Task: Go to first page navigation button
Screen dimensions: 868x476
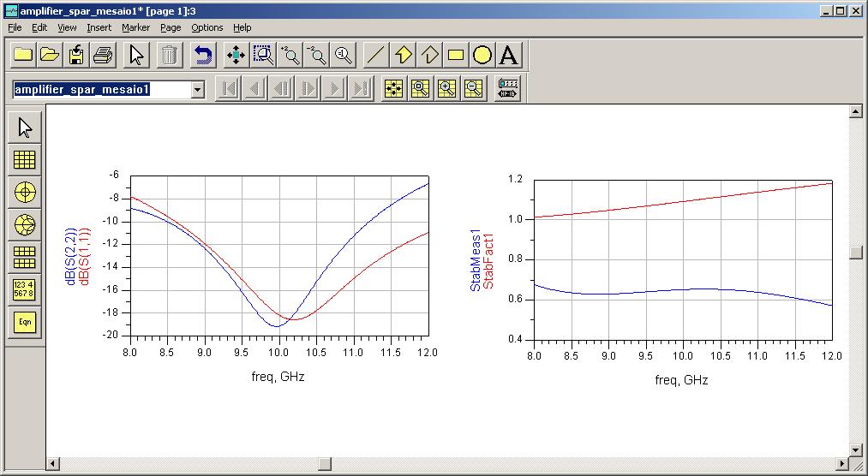Action: pyautogui.click(x=229, y=88)
